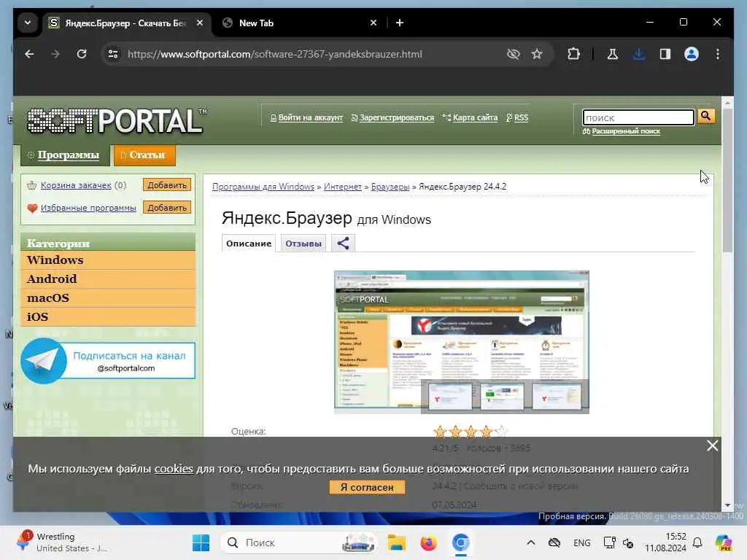Click the taskbar Поиск search box
The image size is (747, 560).
tap(299, 542)
